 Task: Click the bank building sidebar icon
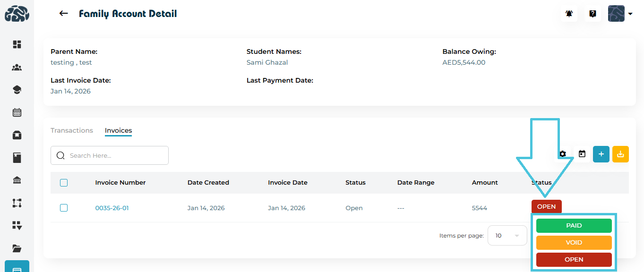17,180
